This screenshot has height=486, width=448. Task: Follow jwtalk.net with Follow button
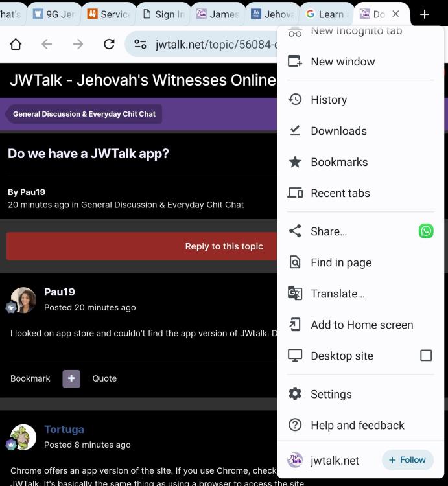pos(407,460)
